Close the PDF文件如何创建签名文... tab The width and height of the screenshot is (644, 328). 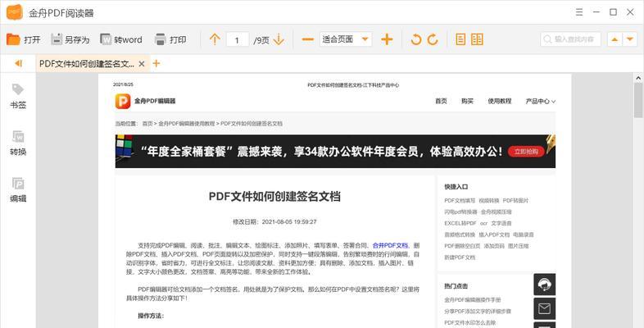142,64
